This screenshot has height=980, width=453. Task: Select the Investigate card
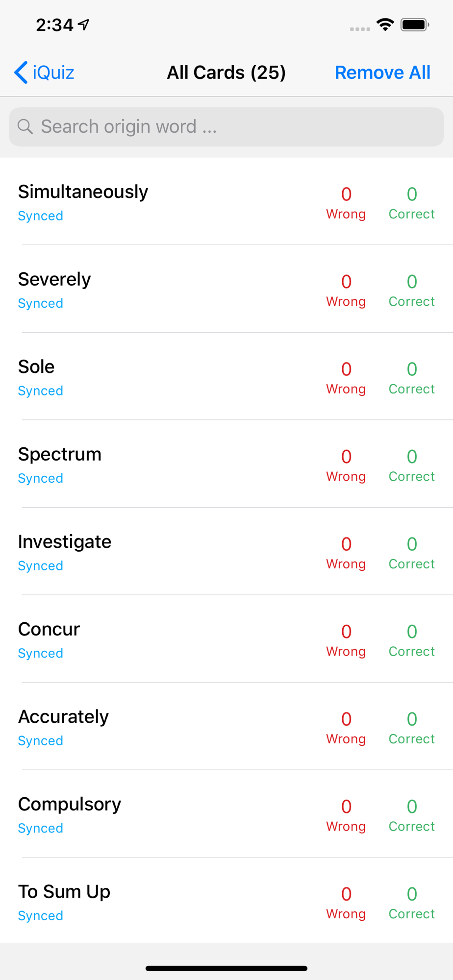click(226, 551)
